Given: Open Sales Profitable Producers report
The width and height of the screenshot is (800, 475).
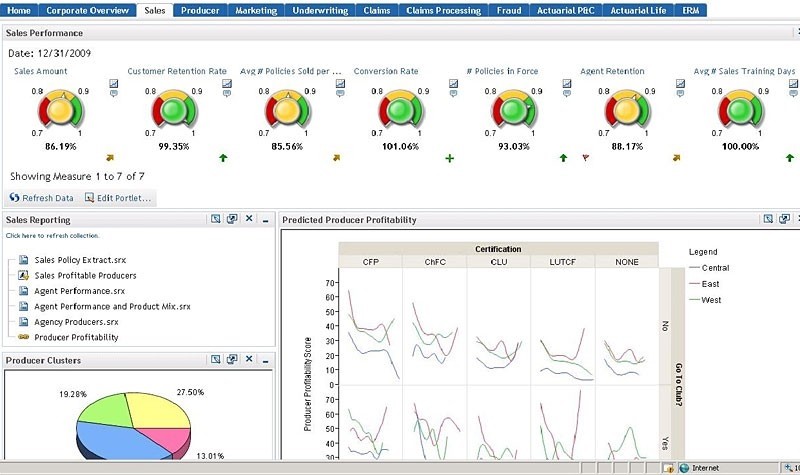Looking at the screenshot, I should (x=85, y=276).
